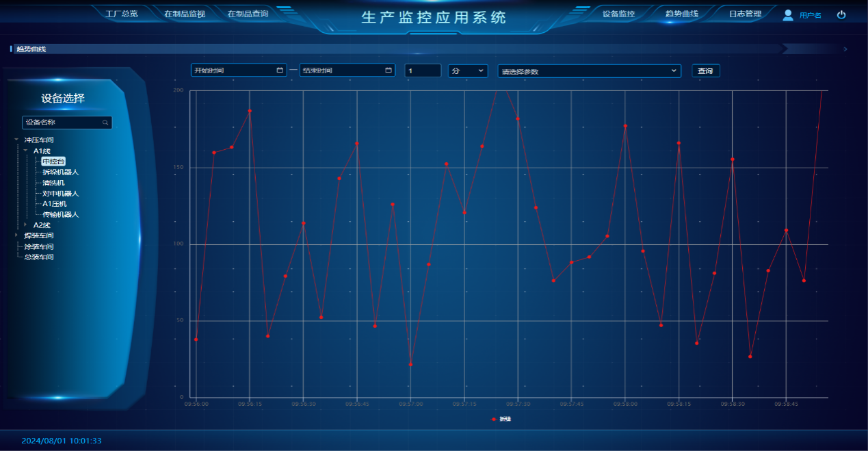Viewport: 868px width, 451px height.
Task: Switch to the 工厂总览 tab
Action: (122, 14)
